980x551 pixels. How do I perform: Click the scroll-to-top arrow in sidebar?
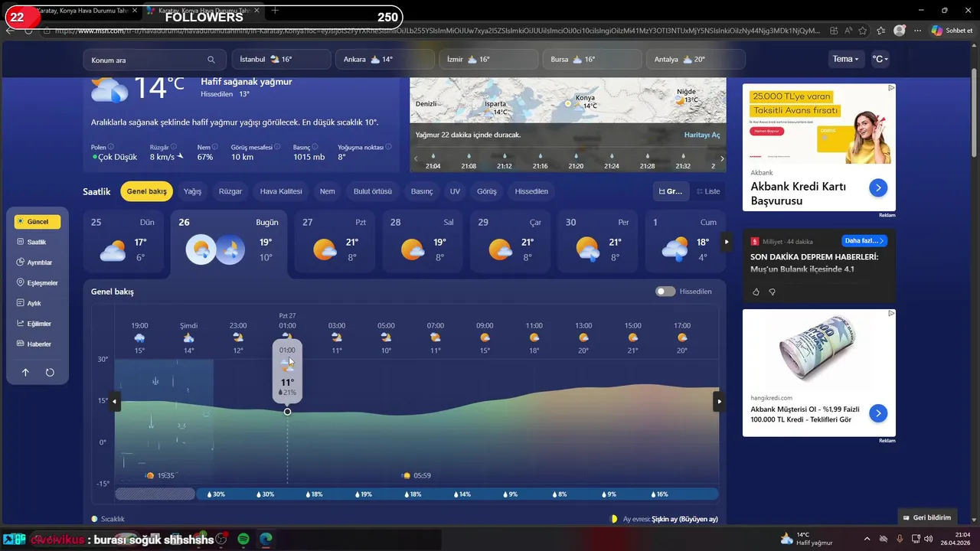click(25, 373)
